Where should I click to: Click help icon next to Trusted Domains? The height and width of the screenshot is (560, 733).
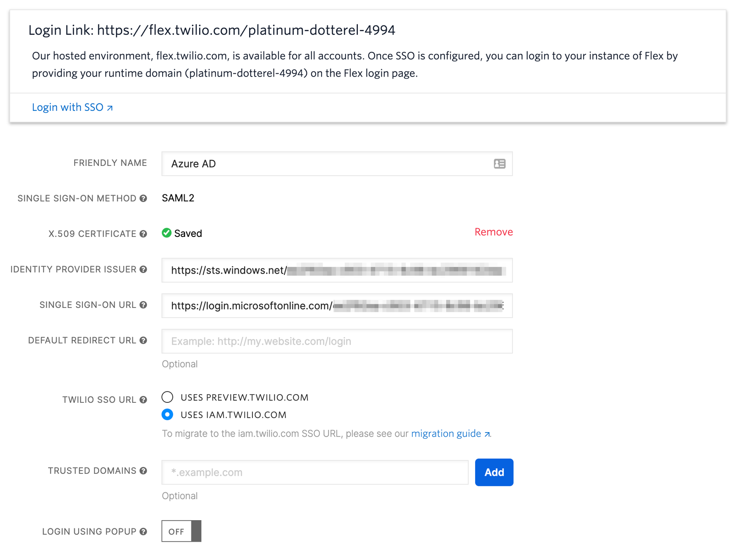pos(143,471)
